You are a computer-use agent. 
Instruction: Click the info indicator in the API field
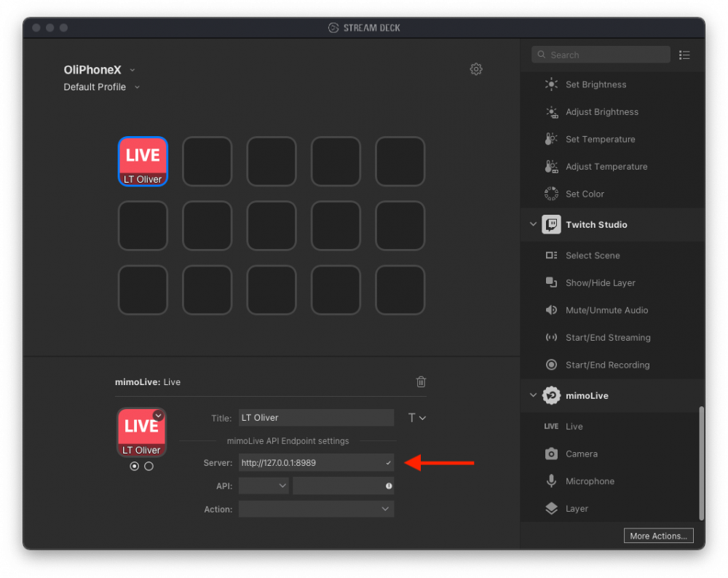click(389, 486)
